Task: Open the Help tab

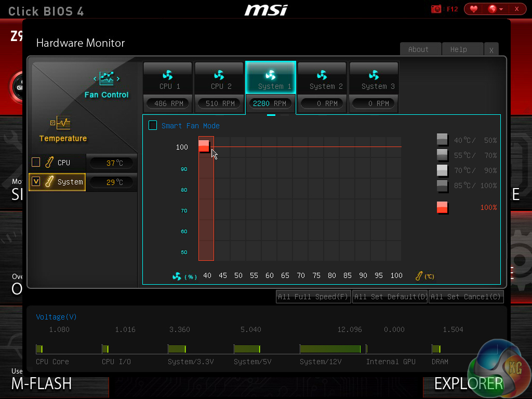Action: click(462, 49)
